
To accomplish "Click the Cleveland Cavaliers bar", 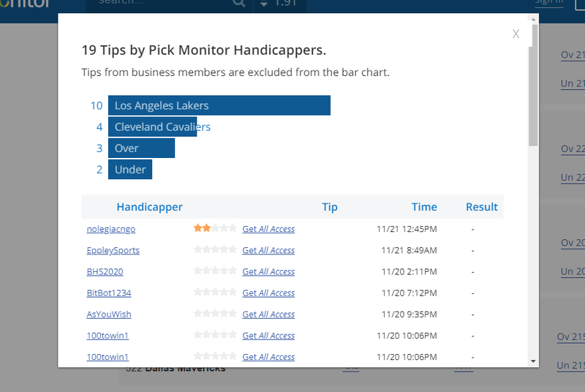I will [153, 127].
